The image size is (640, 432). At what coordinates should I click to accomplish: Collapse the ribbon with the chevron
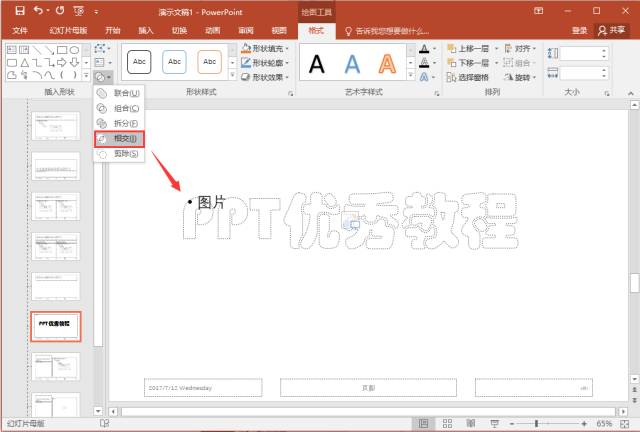(x=631, y=94)
